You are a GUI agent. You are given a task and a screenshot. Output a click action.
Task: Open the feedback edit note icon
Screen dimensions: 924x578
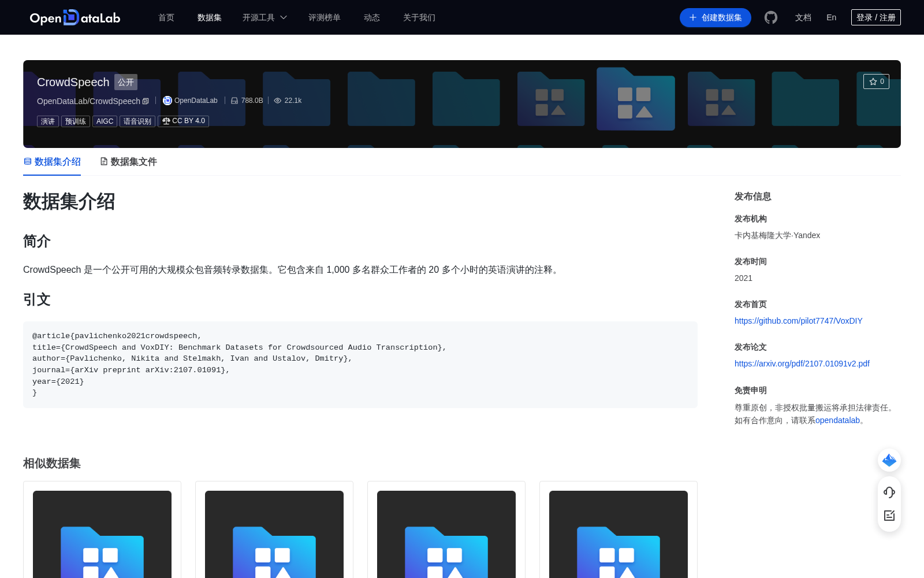(889, 516)
